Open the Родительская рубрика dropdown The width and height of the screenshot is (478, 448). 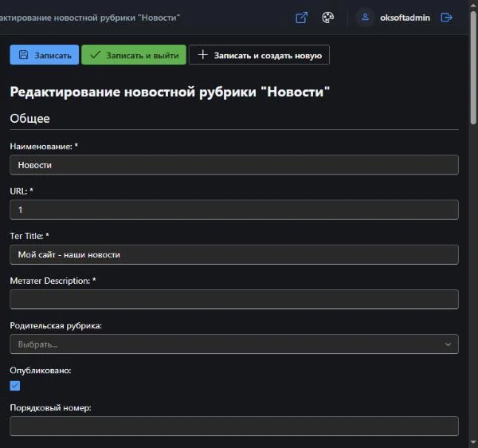coord(234,344)
